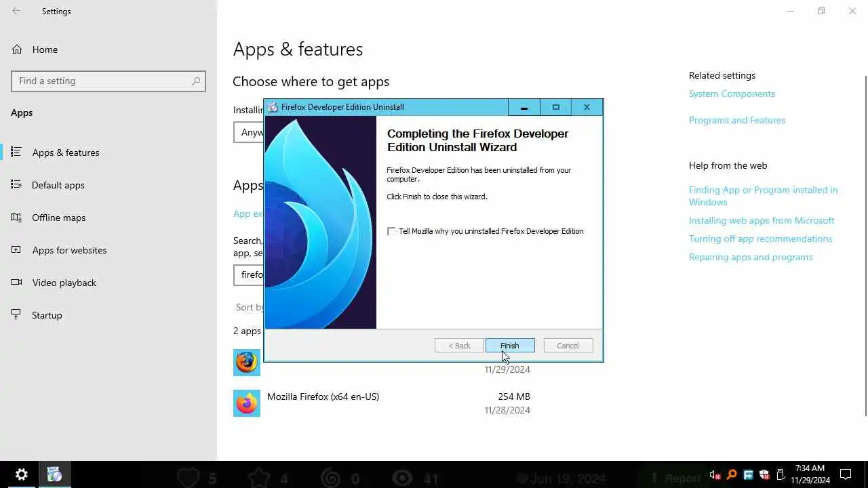Open 'Turning off app recommendations' link
Image resolution: width=868 pixels, height=488 pixels.
tap(760, 239)
